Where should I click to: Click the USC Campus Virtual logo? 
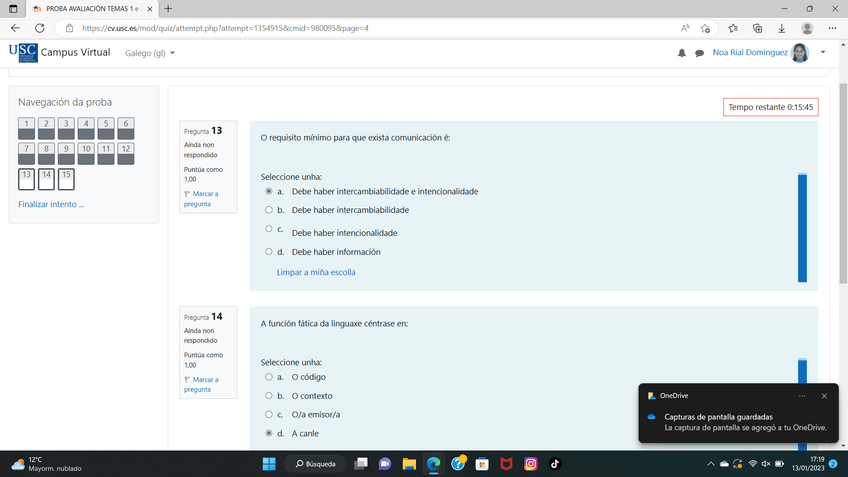point(23,53)
